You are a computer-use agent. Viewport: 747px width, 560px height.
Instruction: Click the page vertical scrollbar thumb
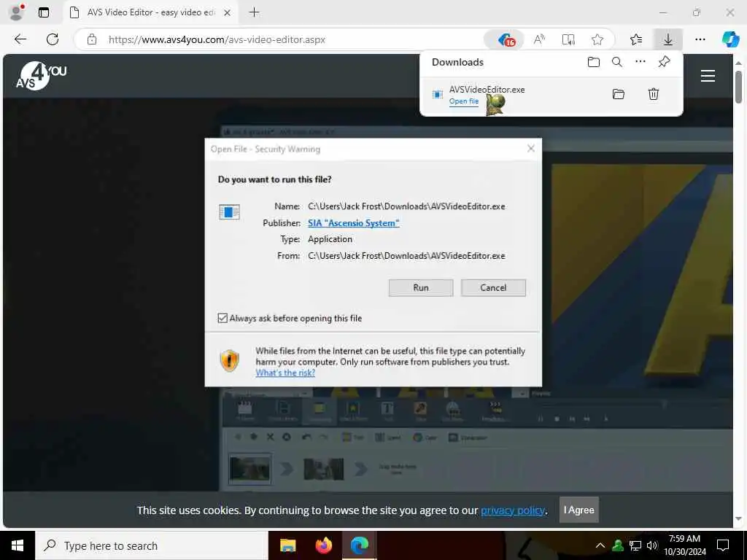[738, 87]
